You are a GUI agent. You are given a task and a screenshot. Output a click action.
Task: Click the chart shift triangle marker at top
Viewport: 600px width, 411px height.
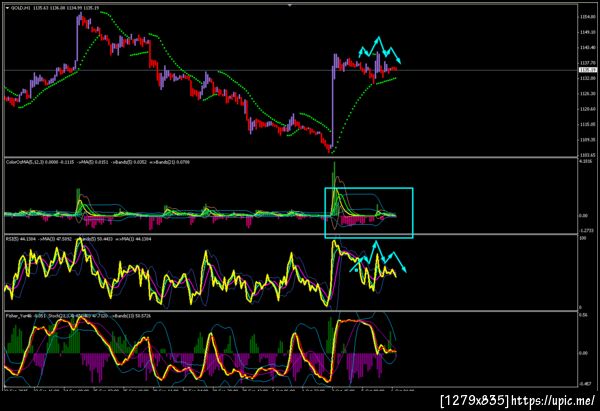tap(290, 5)
